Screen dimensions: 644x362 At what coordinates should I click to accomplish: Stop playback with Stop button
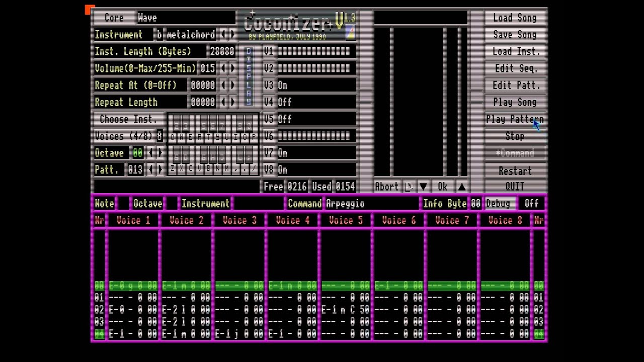515,136
